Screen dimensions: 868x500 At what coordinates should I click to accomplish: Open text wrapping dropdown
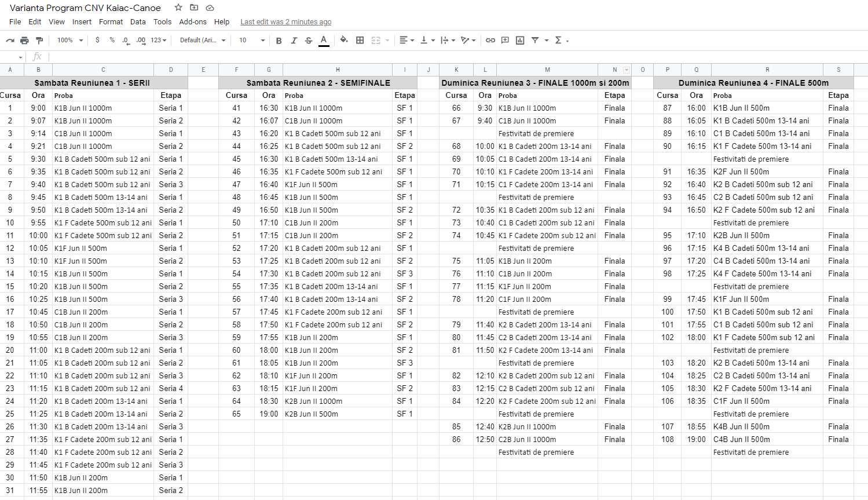click(x=448, y=40)
